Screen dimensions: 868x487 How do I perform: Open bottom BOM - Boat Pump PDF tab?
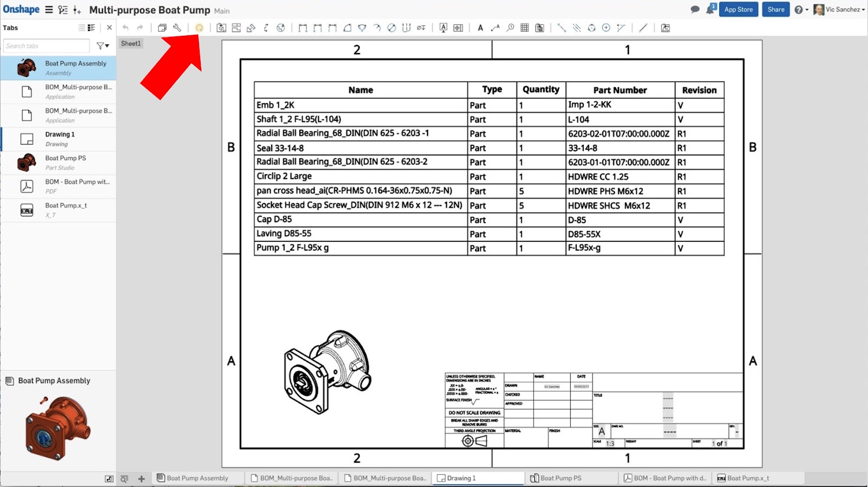665,478
